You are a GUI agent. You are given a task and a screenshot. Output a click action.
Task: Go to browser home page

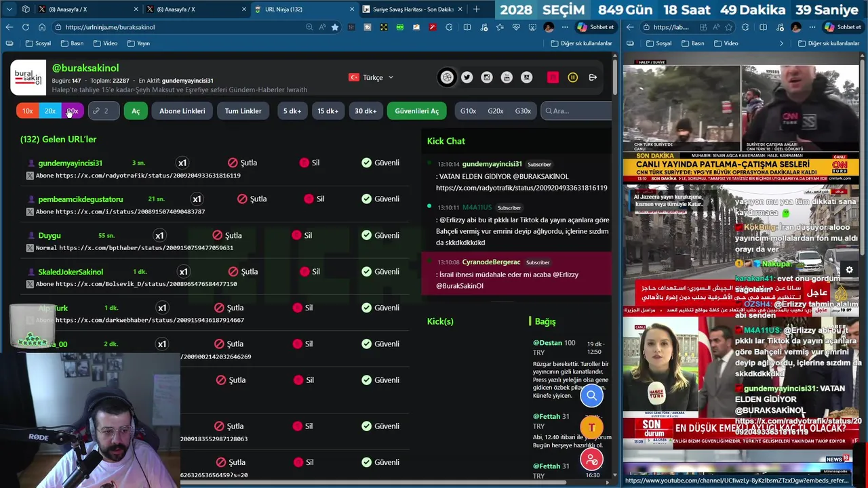[x=42, y=27]
